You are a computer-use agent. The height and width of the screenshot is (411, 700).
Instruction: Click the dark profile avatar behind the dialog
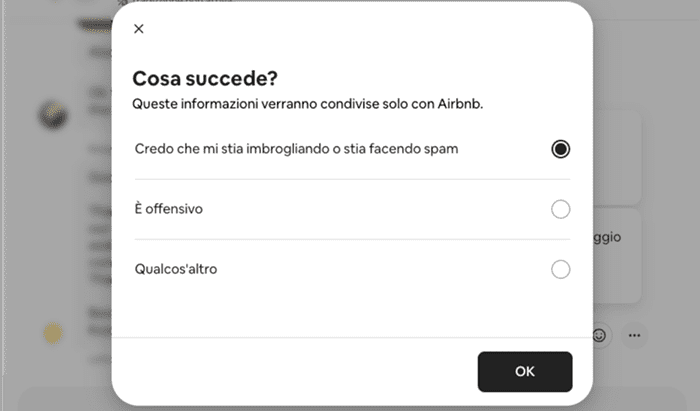(53, 114)
